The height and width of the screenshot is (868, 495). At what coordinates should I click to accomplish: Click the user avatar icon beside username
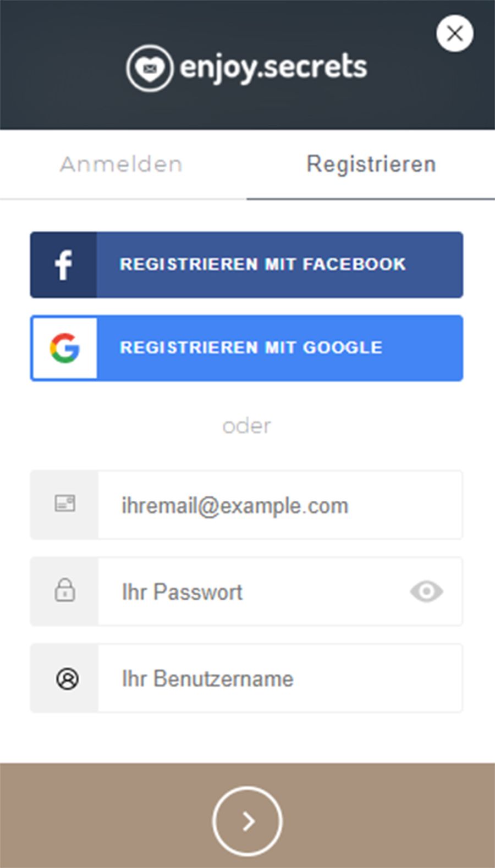tap(67, 679)
